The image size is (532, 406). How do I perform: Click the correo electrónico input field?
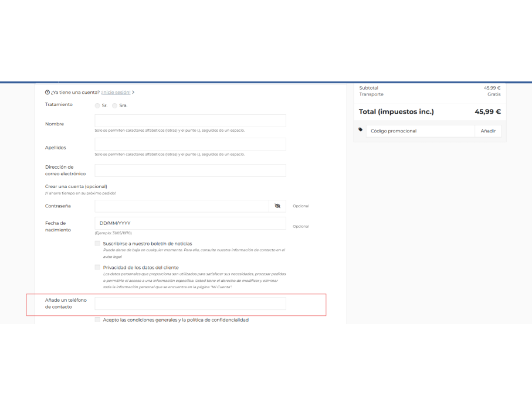tap(191, 170)
